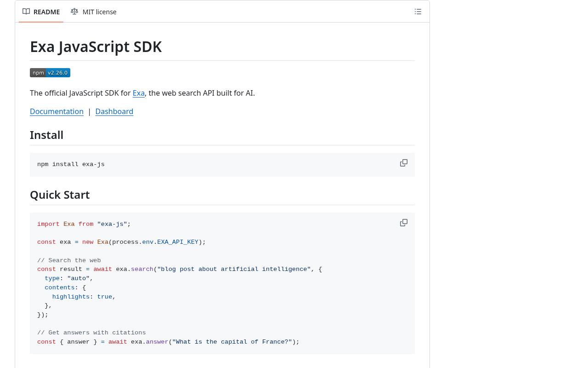Click the 'type: "auto"' line
Image resolution: width=588 pixels, height=368 pixels.
coord(69,278)
